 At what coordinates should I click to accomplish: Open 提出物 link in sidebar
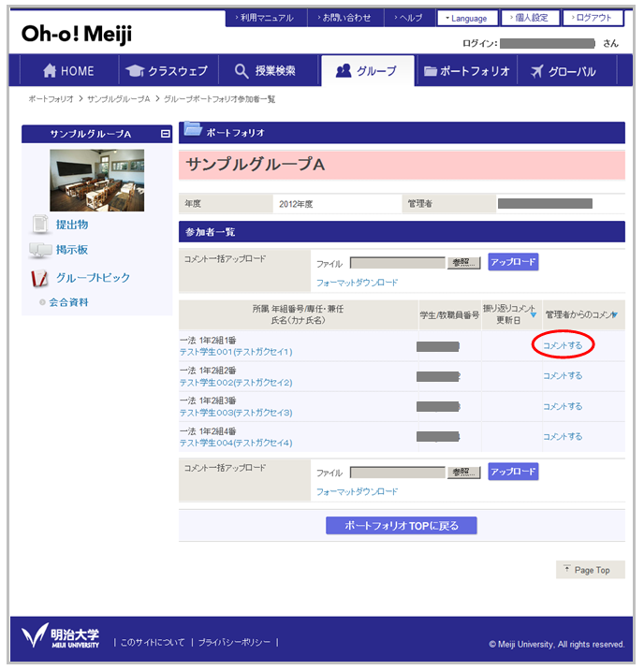point(72,225)
